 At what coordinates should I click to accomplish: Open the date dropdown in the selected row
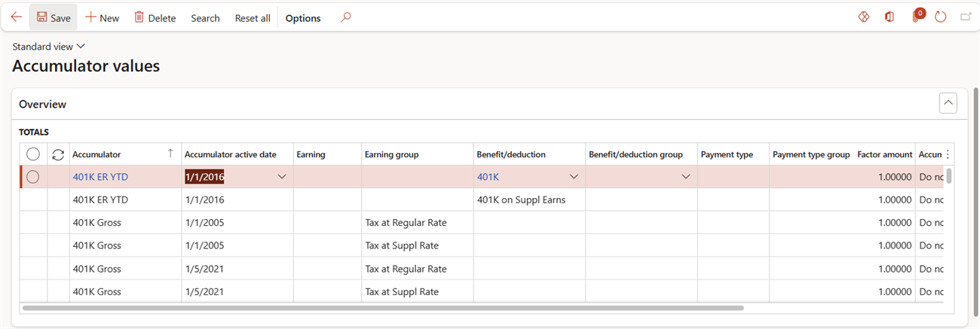pos(282,177)
